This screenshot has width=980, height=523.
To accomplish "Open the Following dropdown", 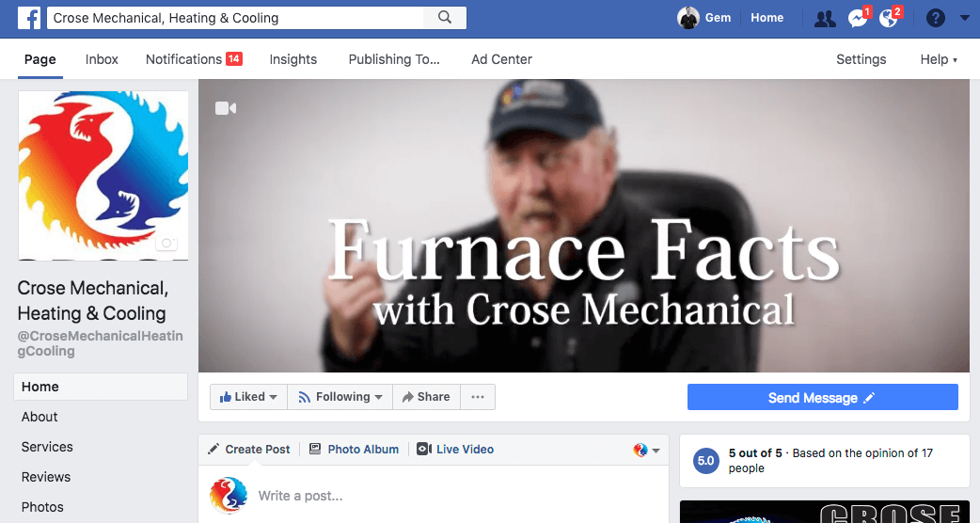I will pyautogui.click(x=340, y=397).
